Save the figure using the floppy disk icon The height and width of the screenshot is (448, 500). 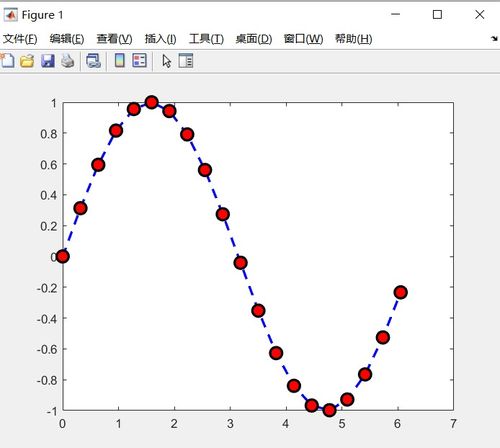pyautogui.click(x=48, y=61)
